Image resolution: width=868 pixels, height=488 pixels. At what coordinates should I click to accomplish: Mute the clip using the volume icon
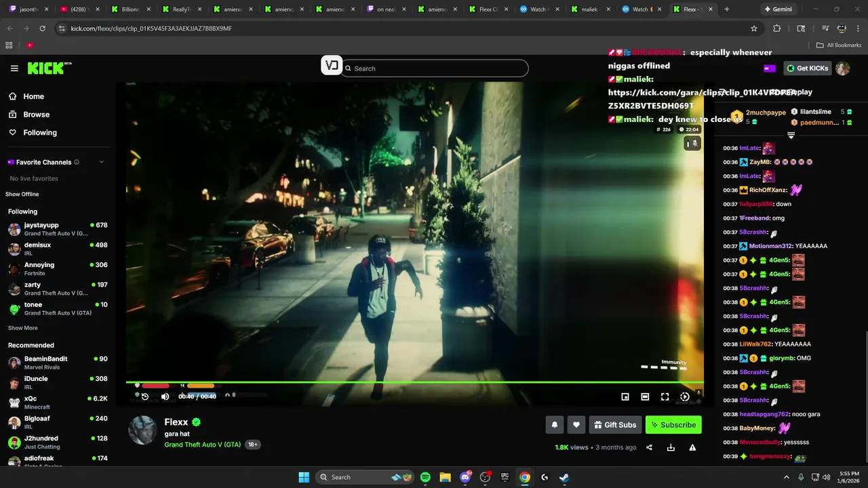click(165, 396)
